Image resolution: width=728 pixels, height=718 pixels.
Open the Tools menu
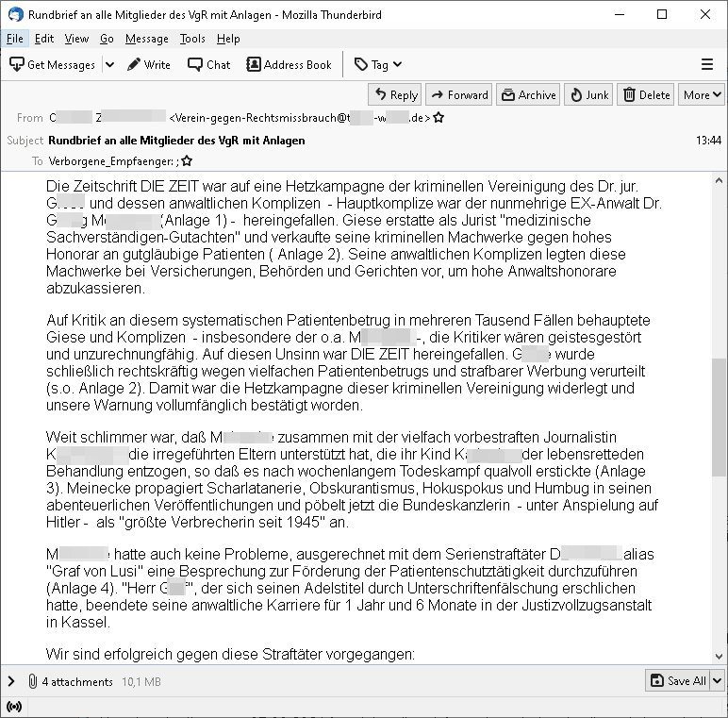tap(192, 39)
